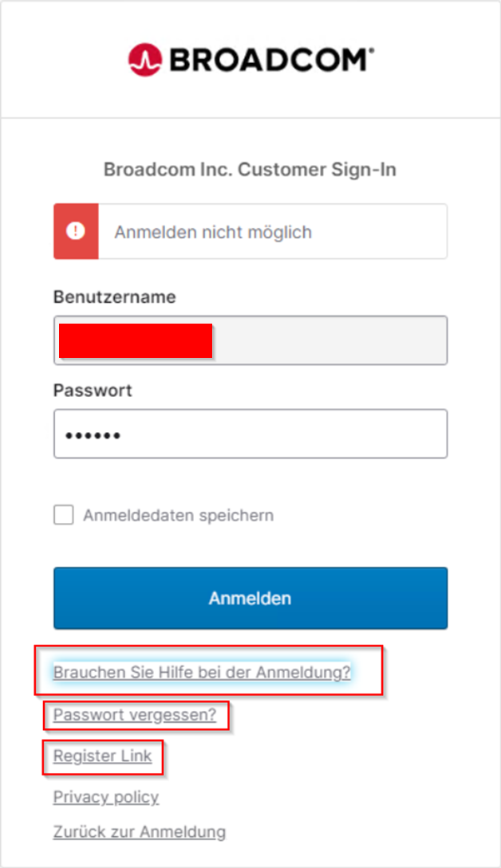Click the registered trademark symbol beside BROADCOM
Image resolution: width=501 pixels, height=868 pixels.
371,51
